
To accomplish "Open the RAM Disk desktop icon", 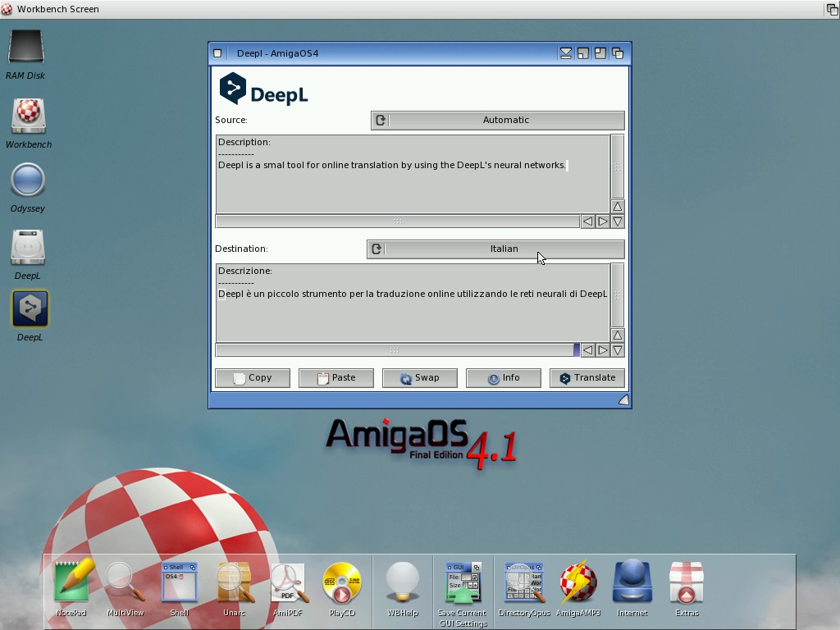I will pos(26,48).
